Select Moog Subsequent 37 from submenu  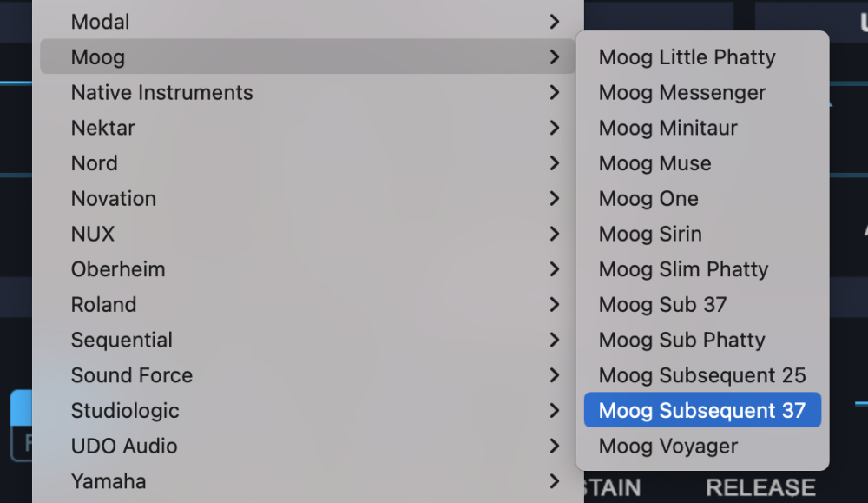(x=701, y=410)
